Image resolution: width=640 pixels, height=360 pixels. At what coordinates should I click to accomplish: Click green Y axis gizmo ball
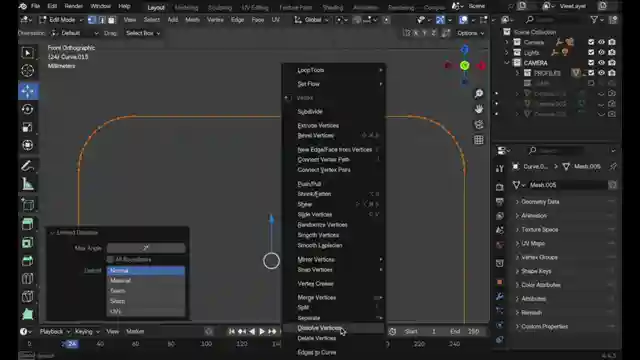pos(464,65)
